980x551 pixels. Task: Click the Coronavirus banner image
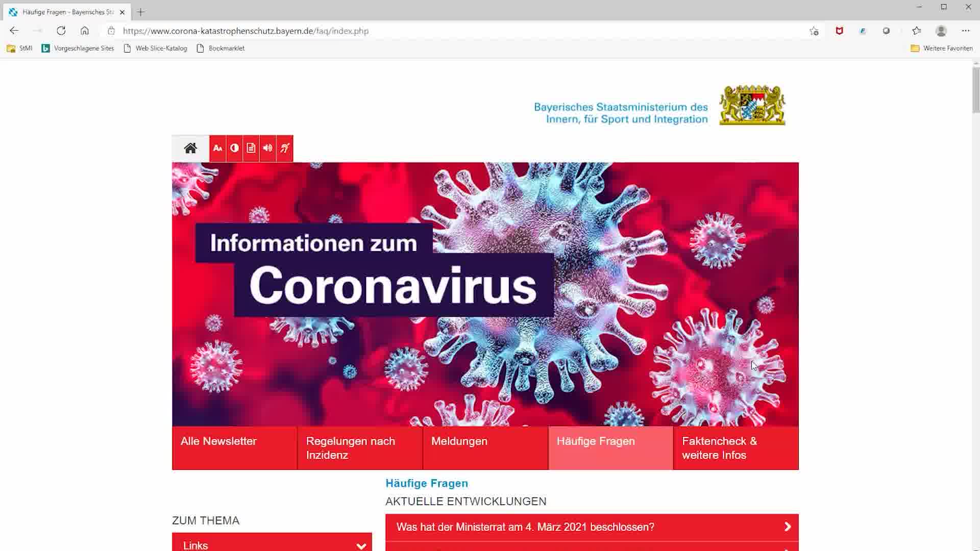[x=485, y=294]
